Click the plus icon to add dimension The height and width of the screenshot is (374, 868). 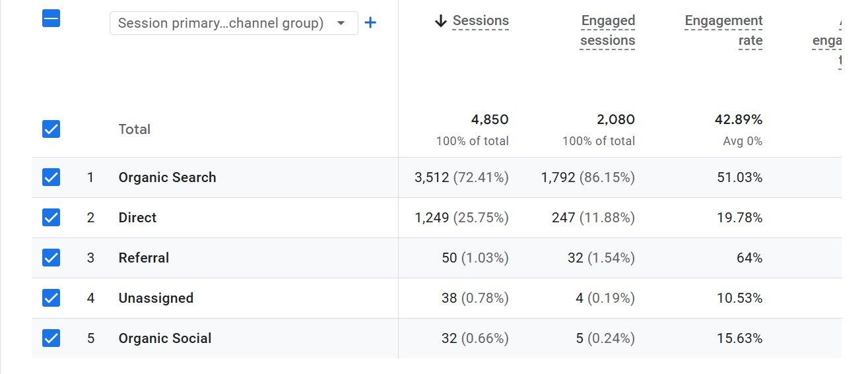click(x=370, y=23)
